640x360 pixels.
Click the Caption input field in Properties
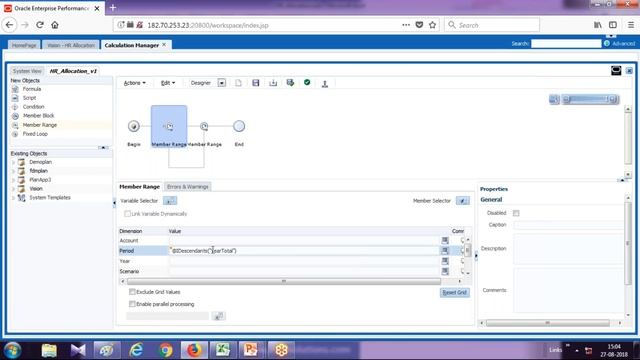click(x=569, y=225)
